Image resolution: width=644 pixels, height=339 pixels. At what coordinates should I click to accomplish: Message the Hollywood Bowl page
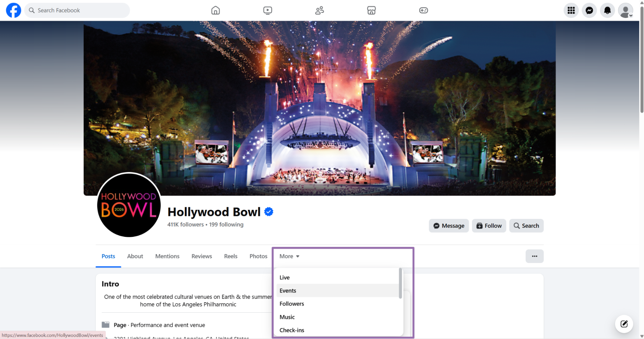pos(448,226)
